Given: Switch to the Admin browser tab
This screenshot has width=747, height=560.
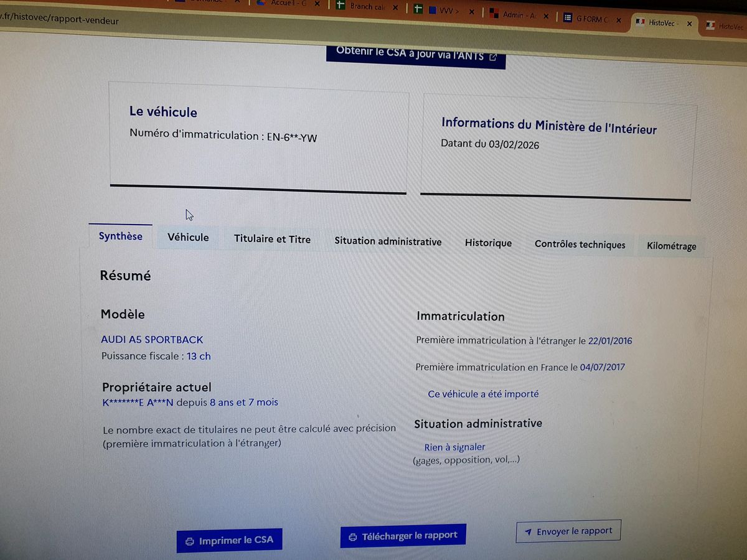Looking at the screenshot, I should click(519, 15).
